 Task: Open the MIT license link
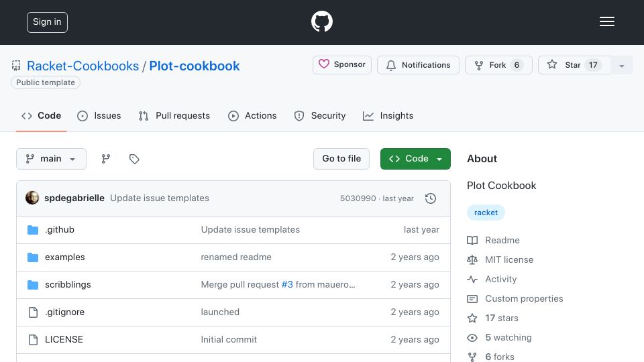click(509, 260)
